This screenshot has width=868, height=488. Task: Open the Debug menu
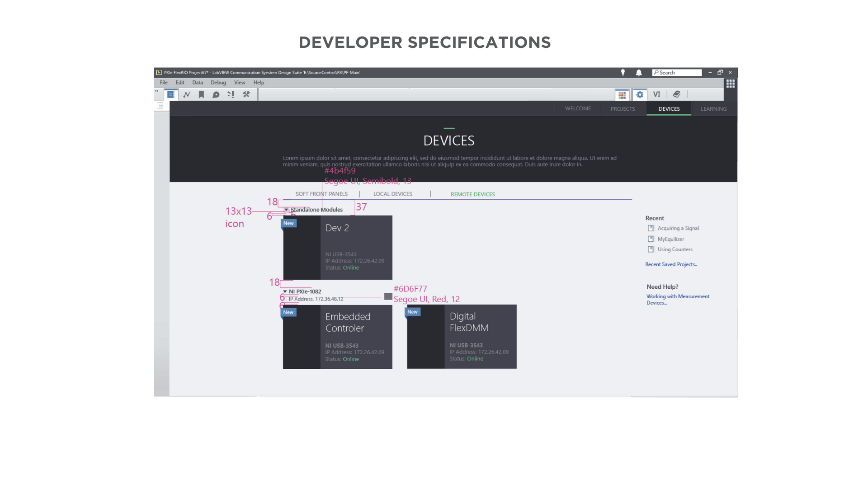[218, 83]
